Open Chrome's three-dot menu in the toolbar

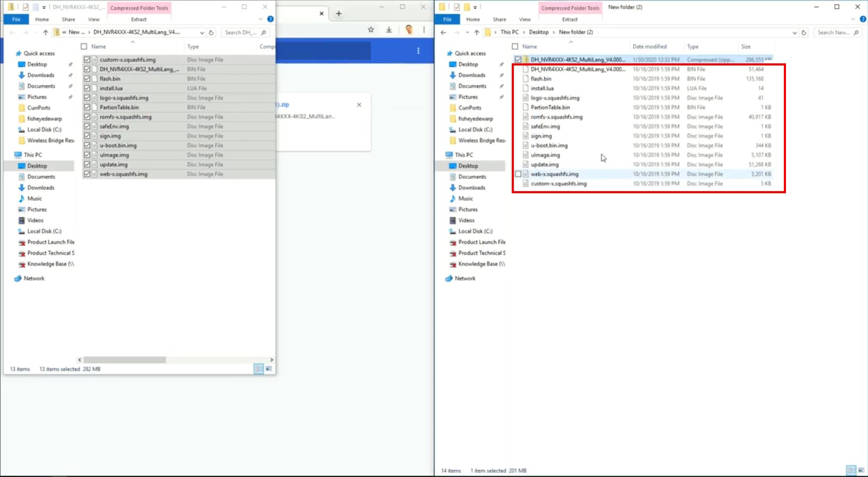click(x=424, y=30)
